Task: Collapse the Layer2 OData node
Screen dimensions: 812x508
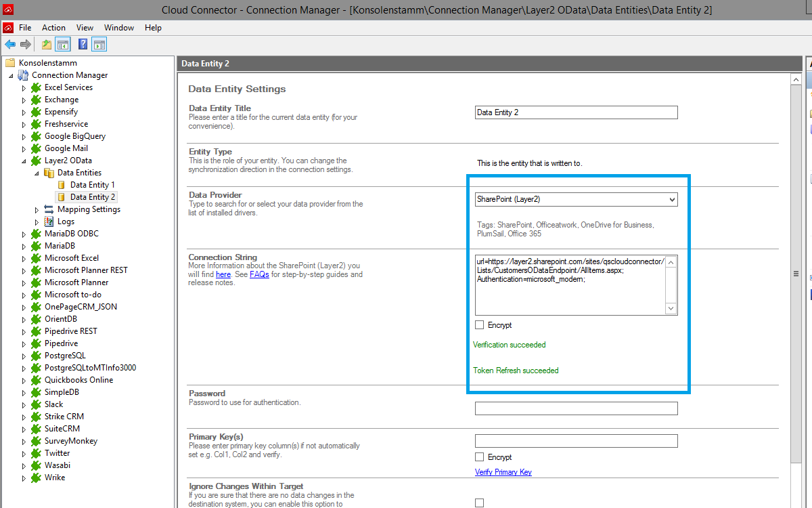Action: point(24,161)
